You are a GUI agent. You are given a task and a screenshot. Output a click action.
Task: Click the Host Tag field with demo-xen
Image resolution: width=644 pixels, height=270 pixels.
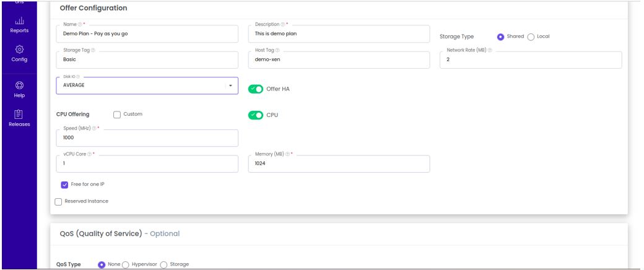(x=339, y=59)
